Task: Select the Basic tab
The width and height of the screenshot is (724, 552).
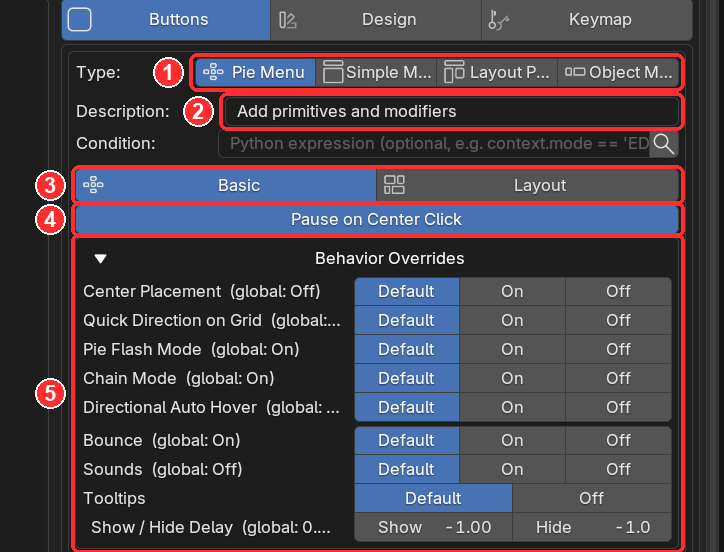Action: 226,185
